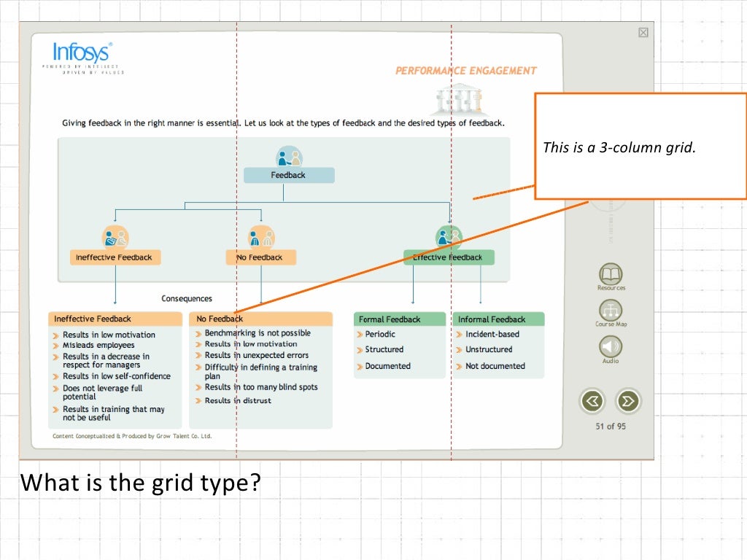
Task: Select the Feedback root node box
Action: (289, 175)
